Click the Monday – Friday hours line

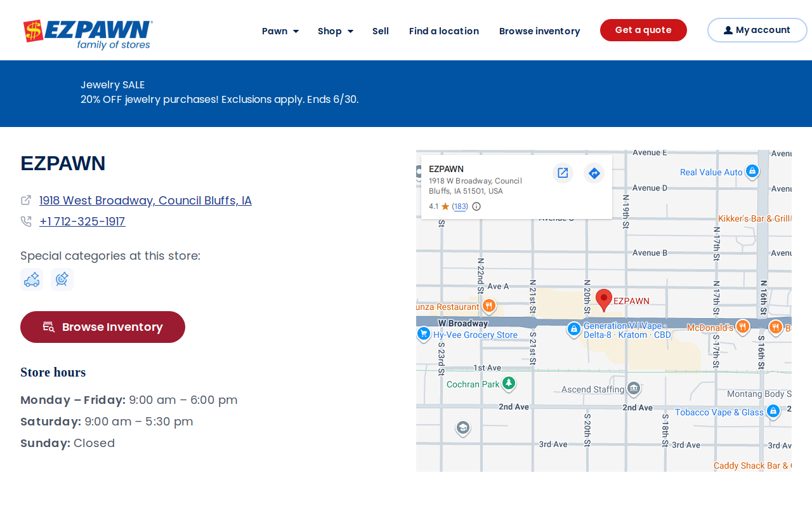pos(129,400)
